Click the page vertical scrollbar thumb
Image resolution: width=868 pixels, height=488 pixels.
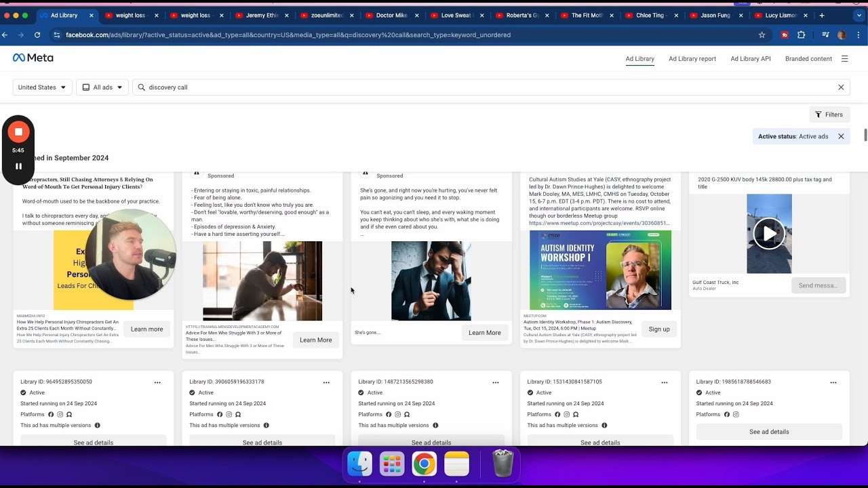(x=865, y=135)
